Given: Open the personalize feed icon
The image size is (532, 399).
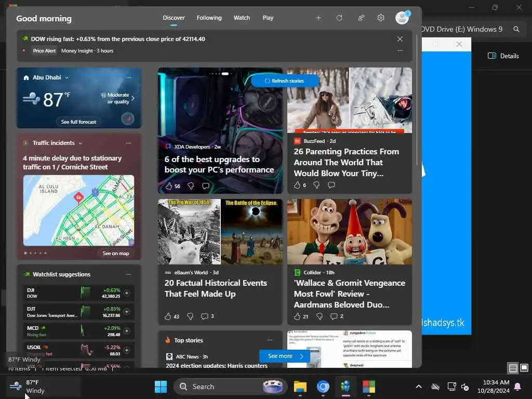Looking at the screenshot, I should pos(361,18).
